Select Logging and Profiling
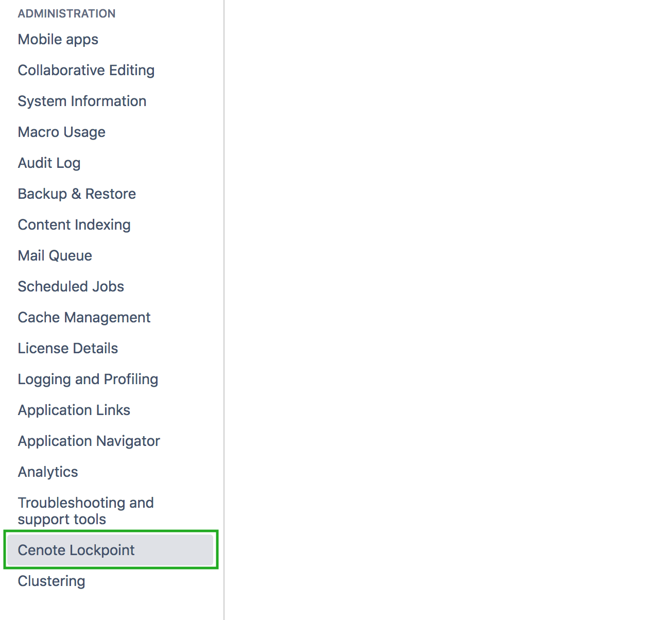Screen dimensions: 672x620 click(x=88, y=380)
